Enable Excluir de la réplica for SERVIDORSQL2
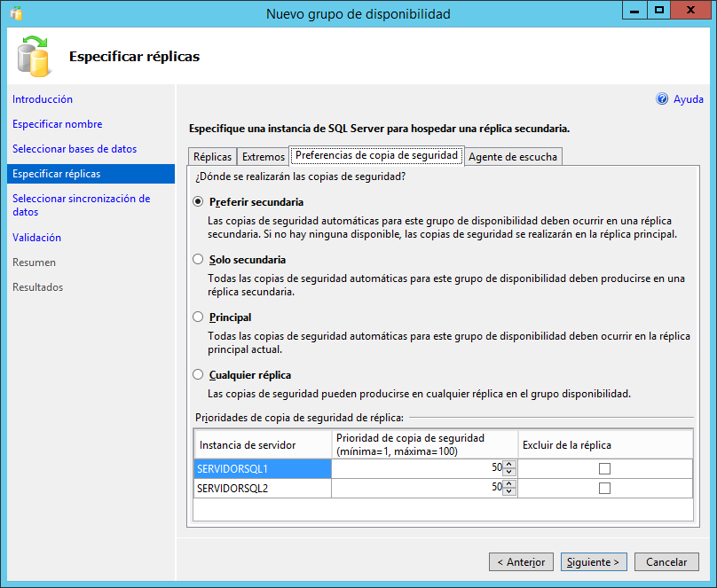The image size is (717, 588). (x=604, y=486)
